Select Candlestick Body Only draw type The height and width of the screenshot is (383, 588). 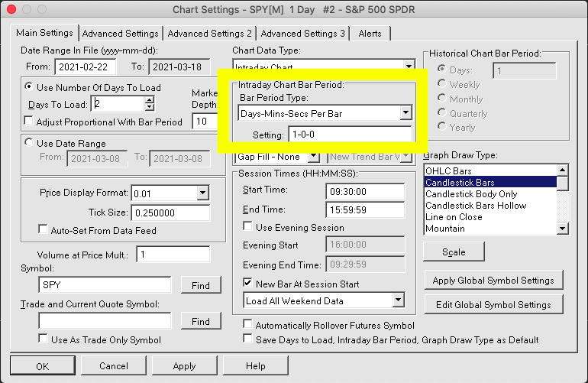coord(490,193)
